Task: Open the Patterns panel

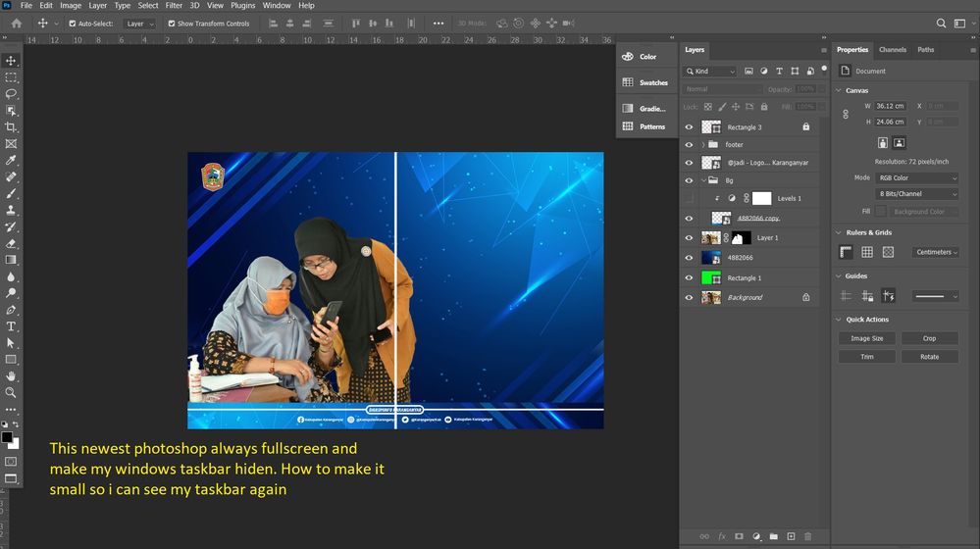Action: [x=645, y=126]
